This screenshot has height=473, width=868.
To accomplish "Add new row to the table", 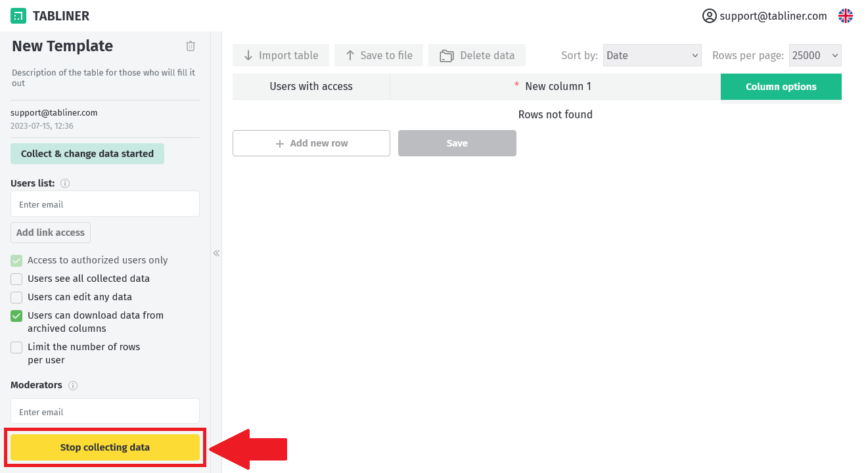I will (x=311, y=143).
